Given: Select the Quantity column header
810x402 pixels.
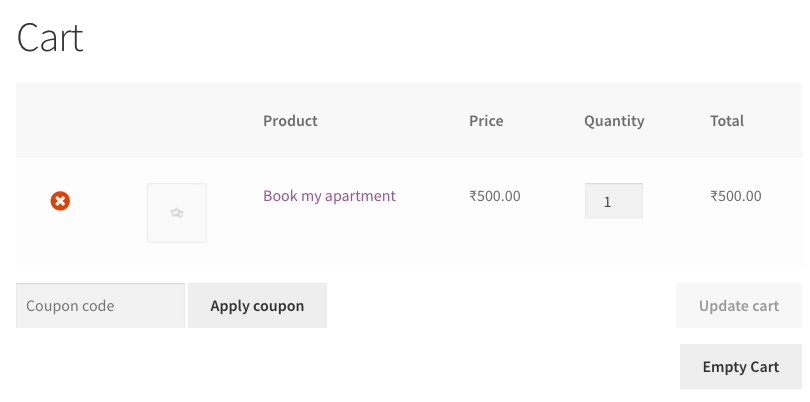Looking at the screenshot, I should [x=614, y=121].
